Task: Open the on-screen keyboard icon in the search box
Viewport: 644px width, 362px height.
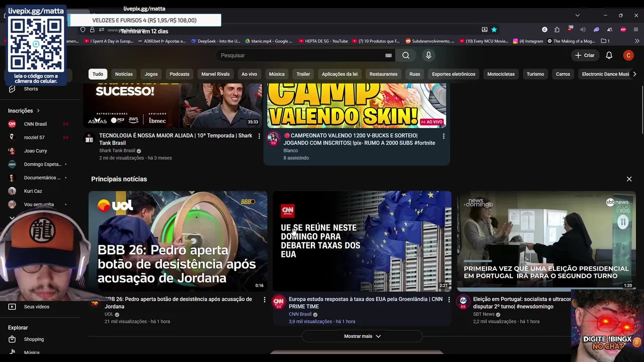Action: coord(388,55)
